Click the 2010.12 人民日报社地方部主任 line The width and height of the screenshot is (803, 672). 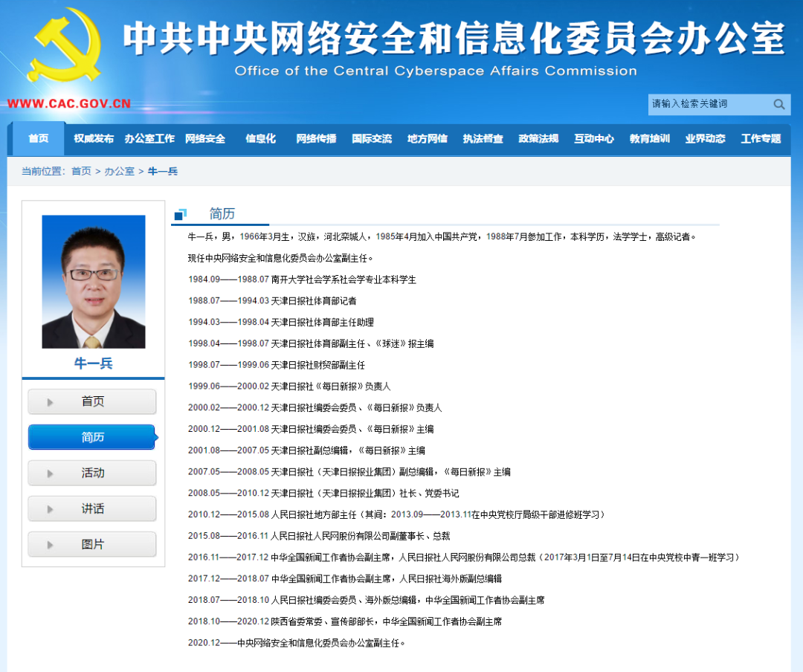(x=397, y=514)
